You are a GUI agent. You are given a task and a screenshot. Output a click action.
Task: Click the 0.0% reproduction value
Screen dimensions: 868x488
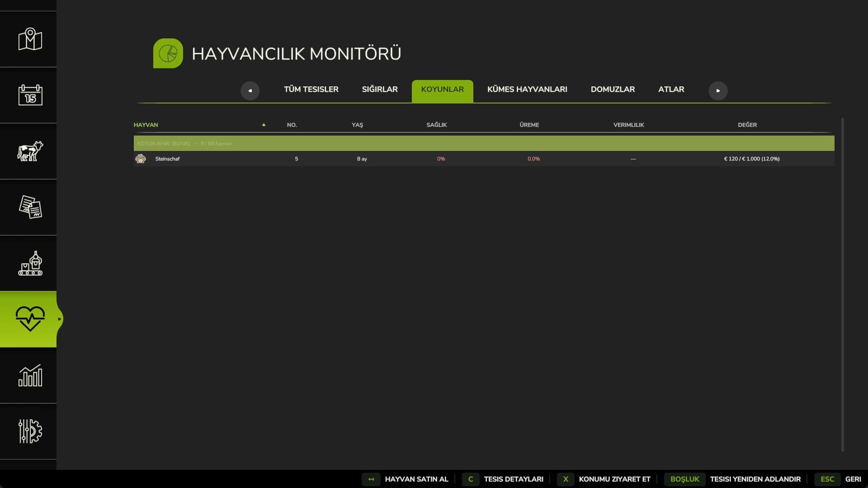point(533,159)
